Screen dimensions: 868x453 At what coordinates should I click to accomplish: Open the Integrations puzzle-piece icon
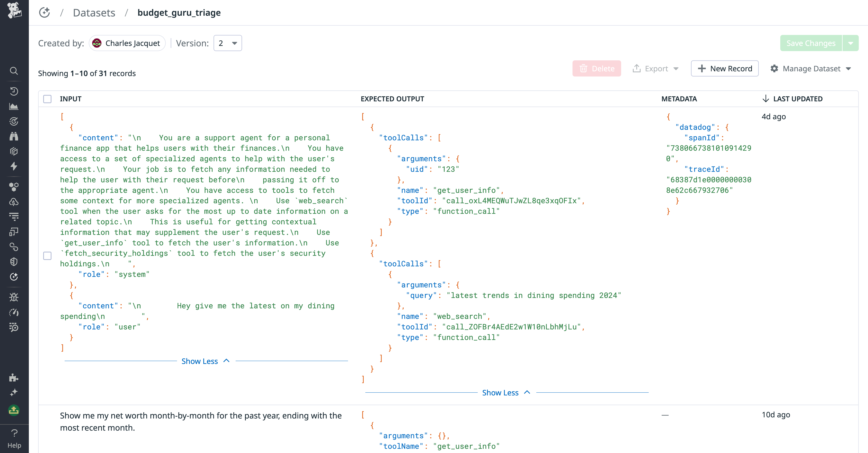pyautogui.click(x=14, y=378)
